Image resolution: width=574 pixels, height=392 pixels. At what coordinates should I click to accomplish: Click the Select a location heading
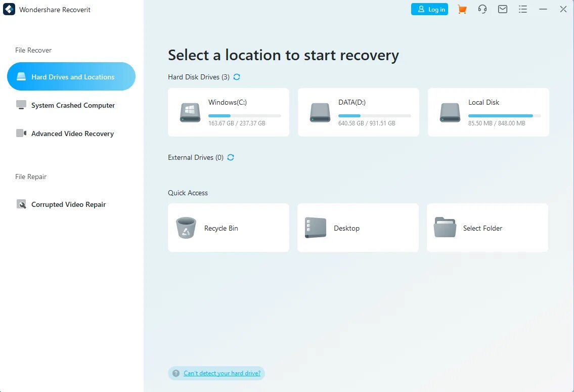283,55
